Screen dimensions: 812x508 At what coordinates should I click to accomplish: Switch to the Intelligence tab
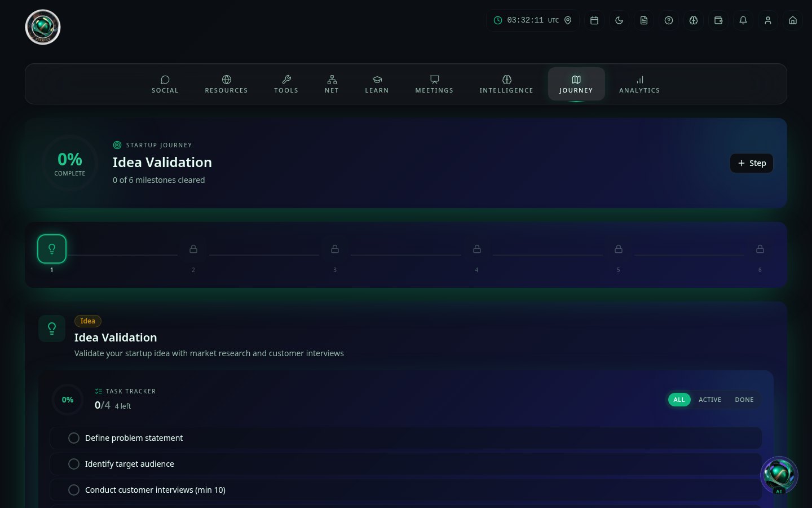[506, 84]
